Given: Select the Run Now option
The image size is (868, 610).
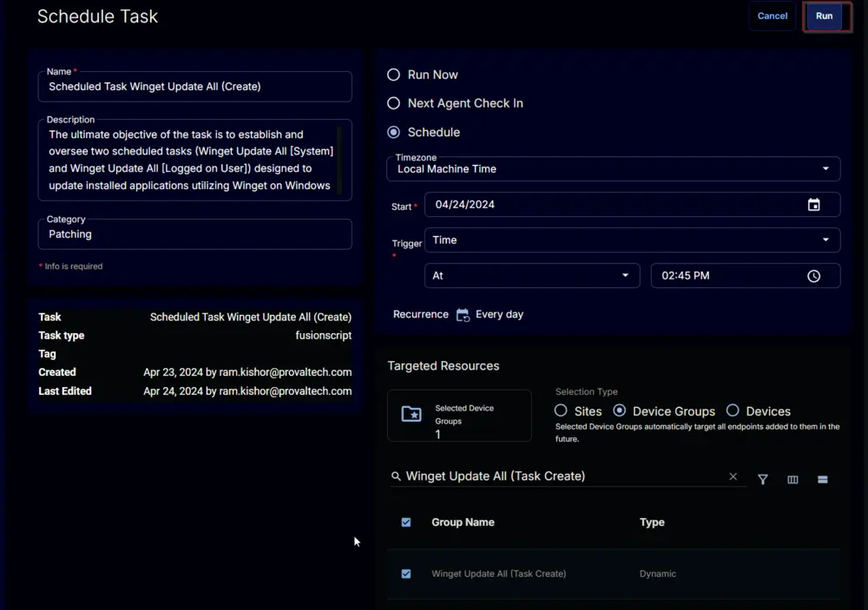Looking at the screenshot, I should coord(393,75).
